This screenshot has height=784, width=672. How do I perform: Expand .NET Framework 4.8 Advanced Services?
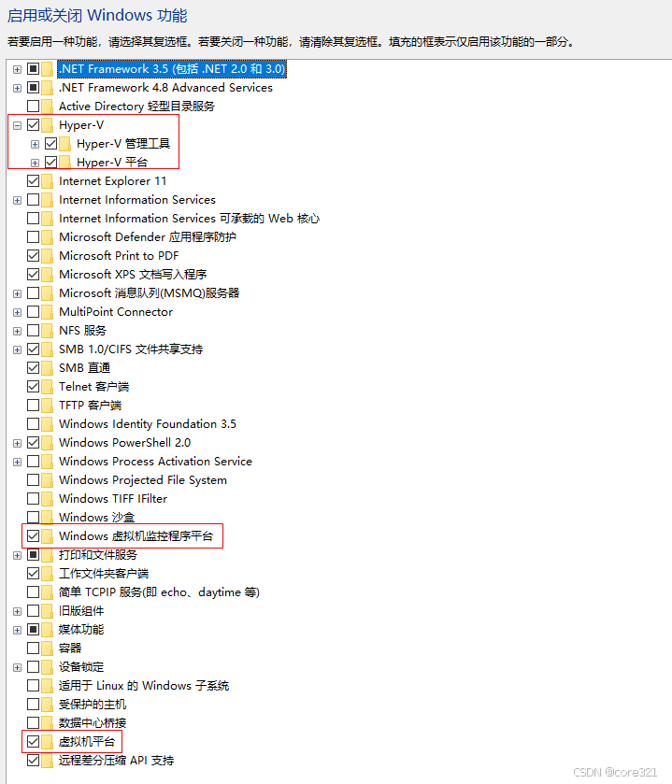coord(17,88)
